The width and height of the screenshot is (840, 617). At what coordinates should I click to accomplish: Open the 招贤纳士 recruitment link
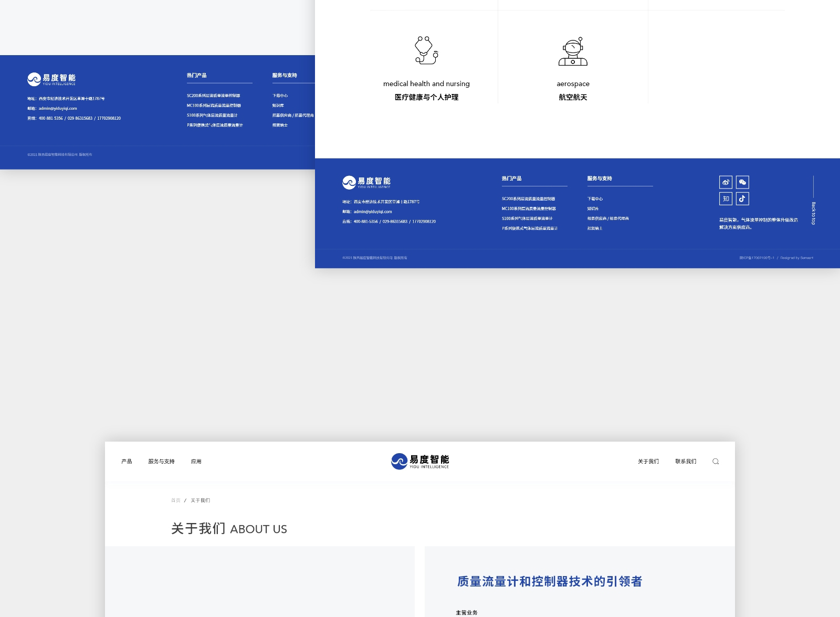click(595, 228)
